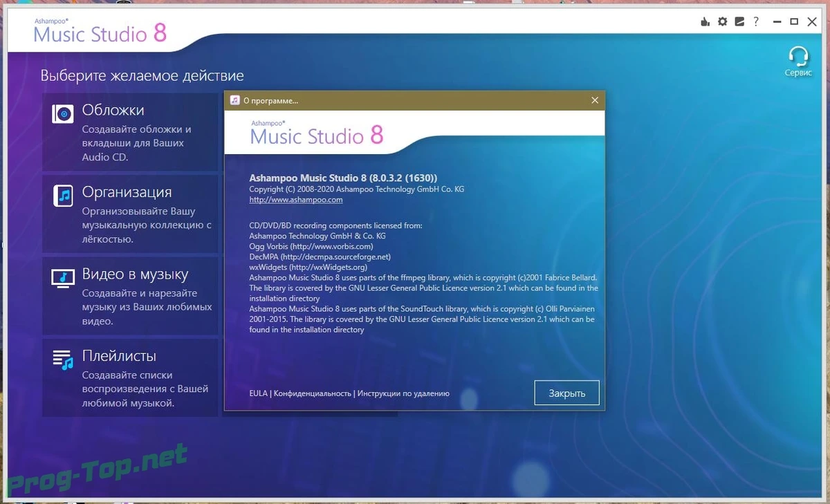Click the version text 8.0.3.2 (1630)
The width and height of the screenshot is (830, 504).
(x=403, y=178)
